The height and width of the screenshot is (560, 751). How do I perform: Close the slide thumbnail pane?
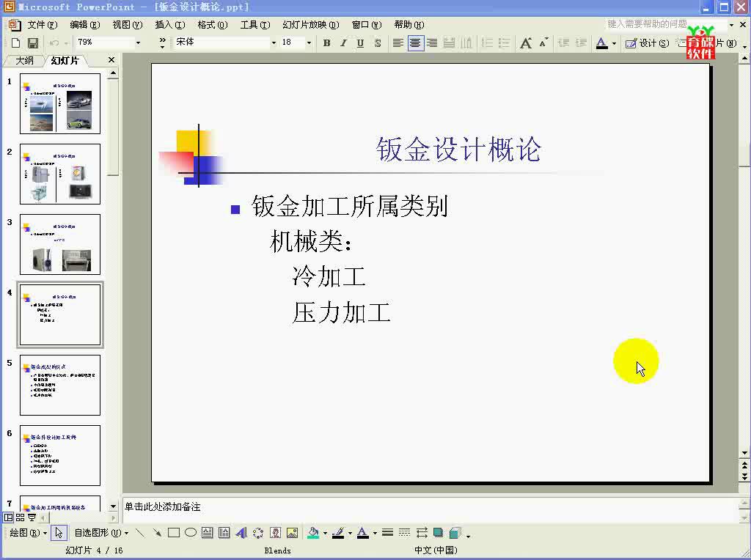[x=111, y=60]
